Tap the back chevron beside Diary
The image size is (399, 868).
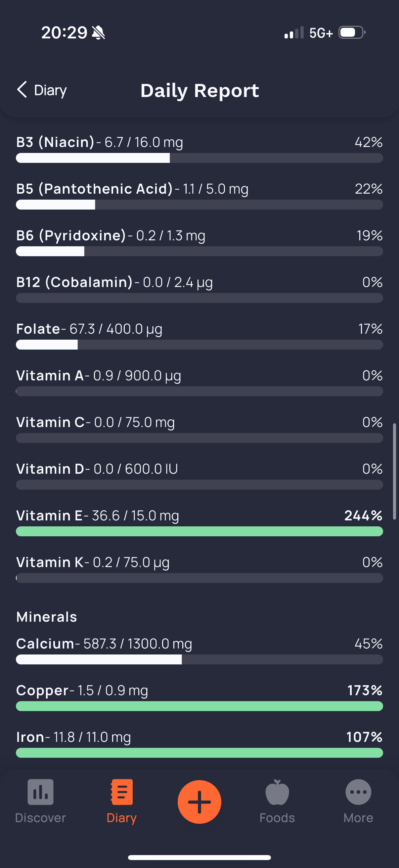point(22,90)
